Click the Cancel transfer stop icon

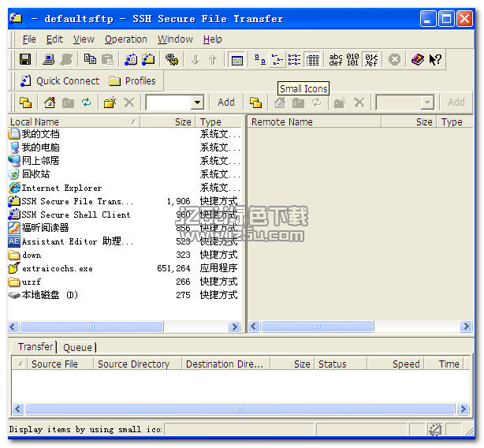click(394, 59)
